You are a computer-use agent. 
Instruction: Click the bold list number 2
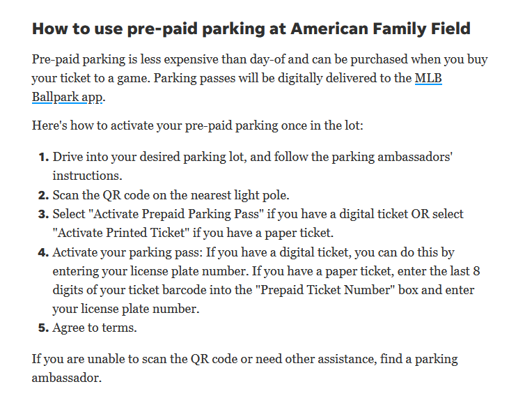pyautogui.click(x=42, y=194)
